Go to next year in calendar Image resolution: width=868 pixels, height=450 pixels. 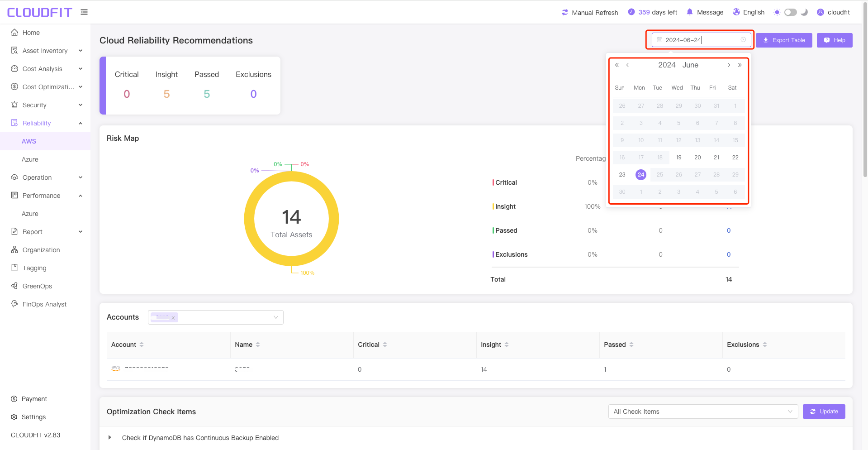[740, 65]
